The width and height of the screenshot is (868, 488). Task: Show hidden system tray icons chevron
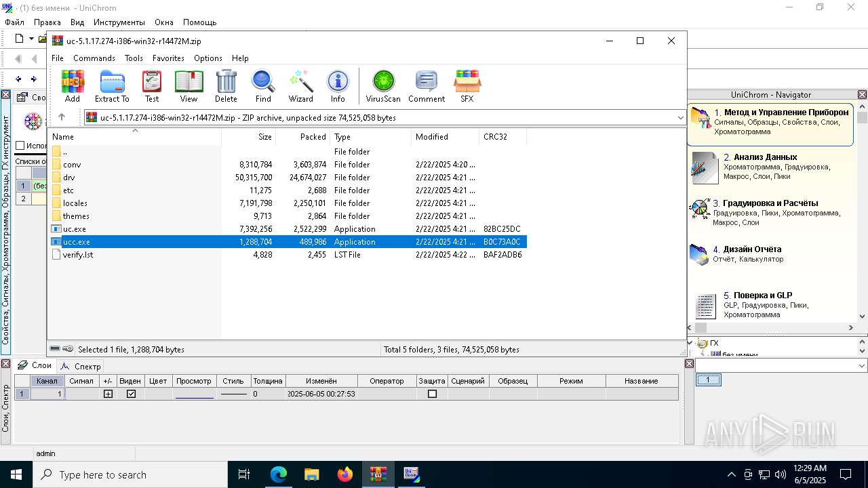(731, 474)
